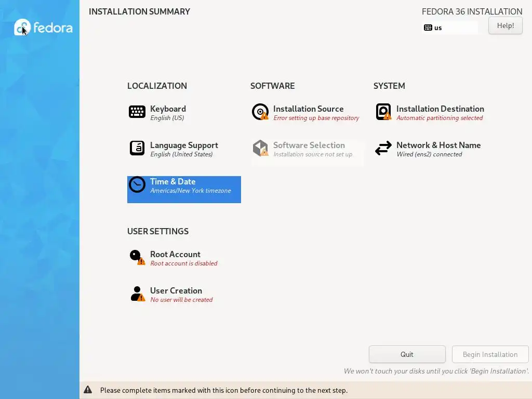Click the INSTALLATION SUMMARY title
This screenshot has height=399, width=532.
click(x=139, y=11)
